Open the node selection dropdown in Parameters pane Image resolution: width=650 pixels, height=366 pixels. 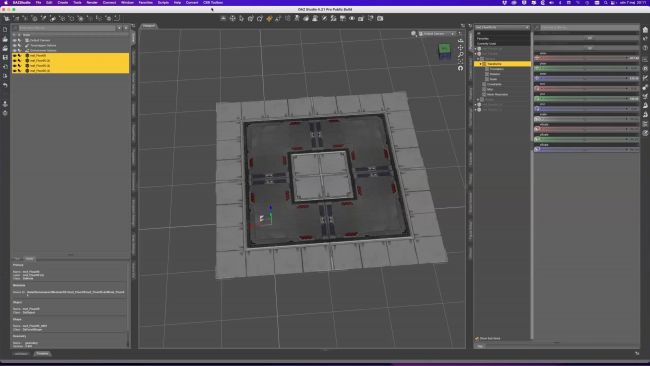pos(502,27)
